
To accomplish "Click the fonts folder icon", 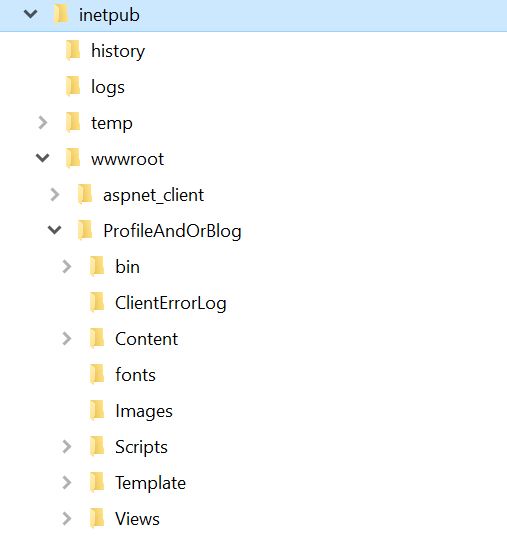I will [97, 374].
